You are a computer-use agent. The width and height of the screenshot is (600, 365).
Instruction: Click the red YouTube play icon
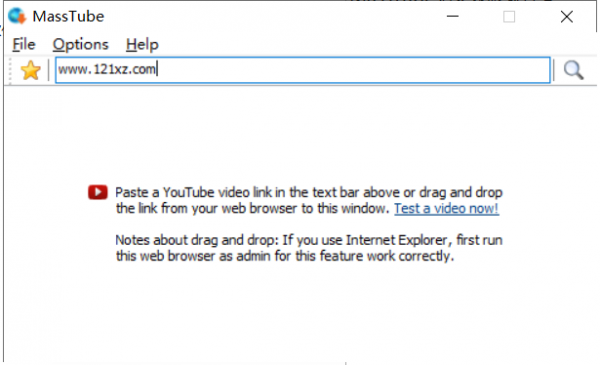(98, 192)
